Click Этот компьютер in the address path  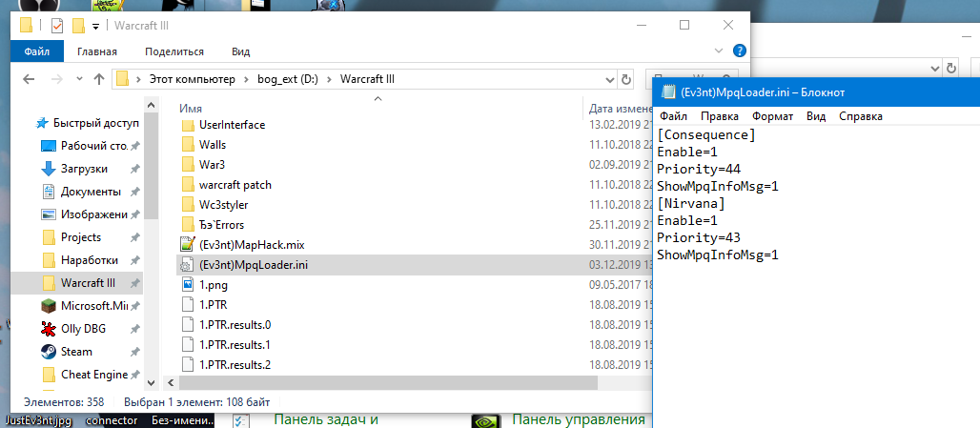click(x=192, y=79)
